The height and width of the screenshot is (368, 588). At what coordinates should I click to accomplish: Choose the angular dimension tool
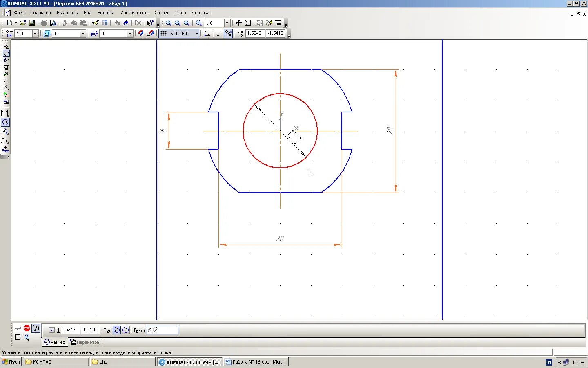5,140
